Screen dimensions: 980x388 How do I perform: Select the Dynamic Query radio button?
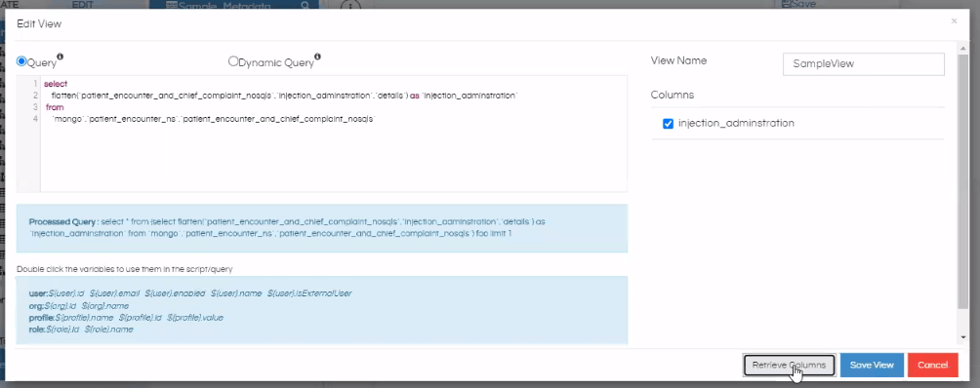pyautogui.click(x=233, y=61)
